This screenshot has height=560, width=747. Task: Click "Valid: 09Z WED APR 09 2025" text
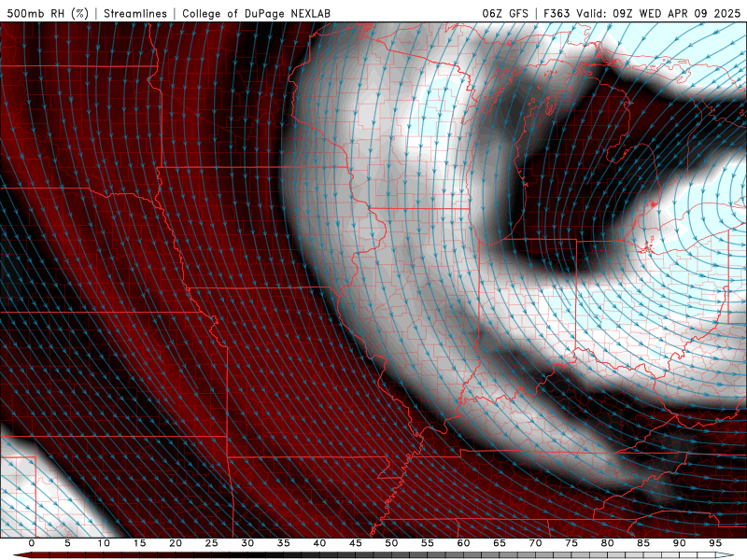pos(658,13)
